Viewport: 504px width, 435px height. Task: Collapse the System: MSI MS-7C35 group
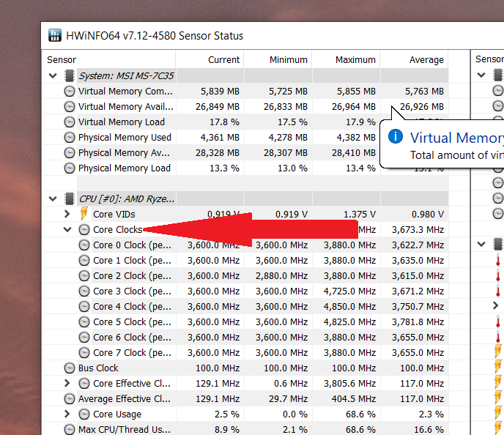point(53,76)
